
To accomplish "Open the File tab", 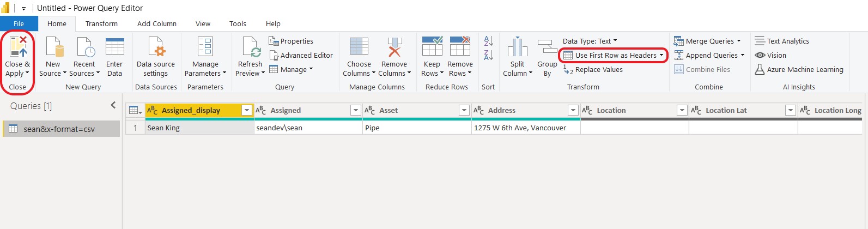I will click(x=19, y=23).
